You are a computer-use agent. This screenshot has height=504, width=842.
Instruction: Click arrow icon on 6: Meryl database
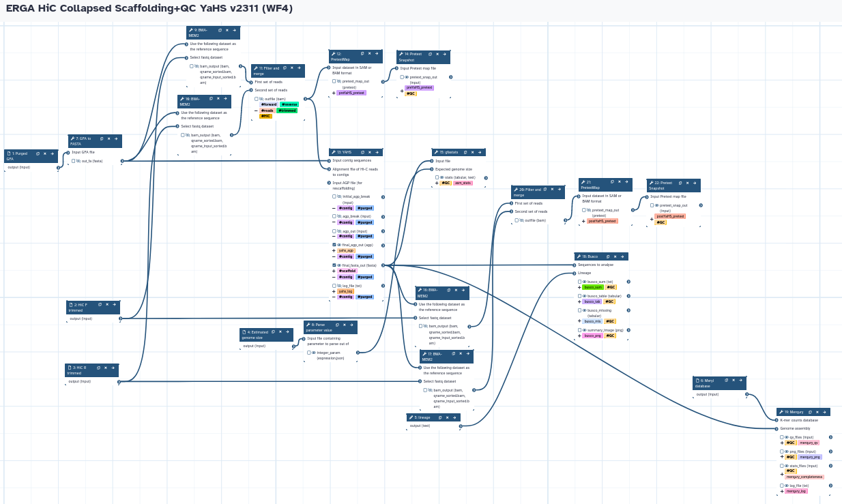[740, 380]
